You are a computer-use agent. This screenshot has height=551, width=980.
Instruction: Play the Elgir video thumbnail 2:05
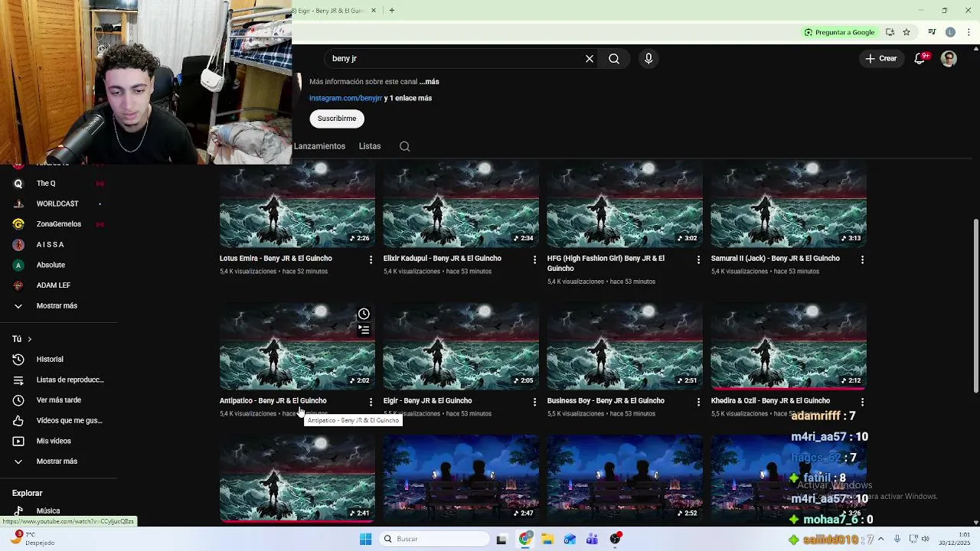click(x=461, y=346)
